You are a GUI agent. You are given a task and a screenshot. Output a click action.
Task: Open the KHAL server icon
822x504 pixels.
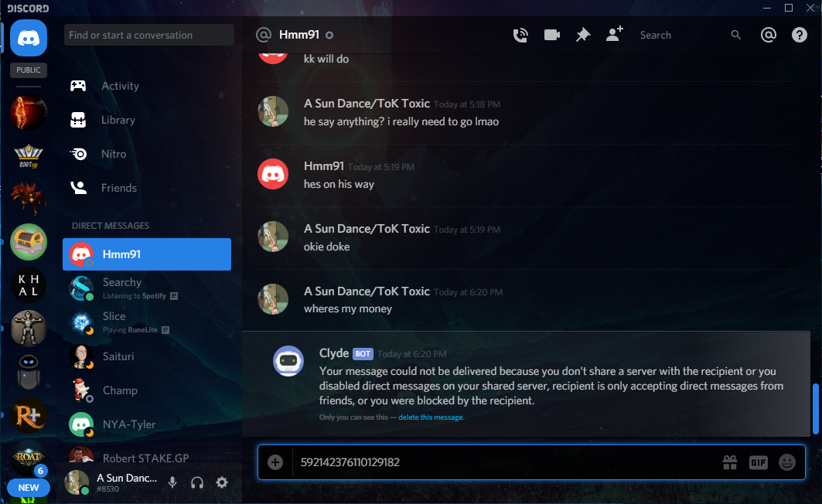[29, 285]
